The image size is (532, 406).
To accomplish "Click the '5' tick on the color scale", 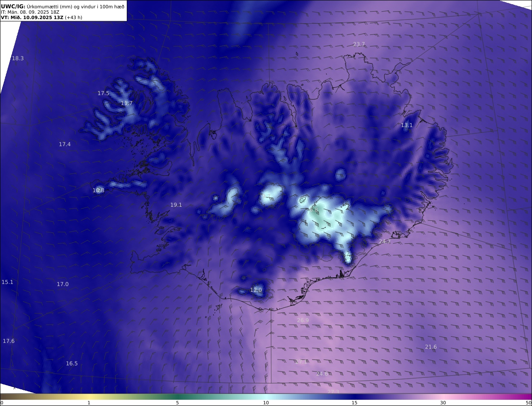I will pyautogui.click(x=177, y=403).
